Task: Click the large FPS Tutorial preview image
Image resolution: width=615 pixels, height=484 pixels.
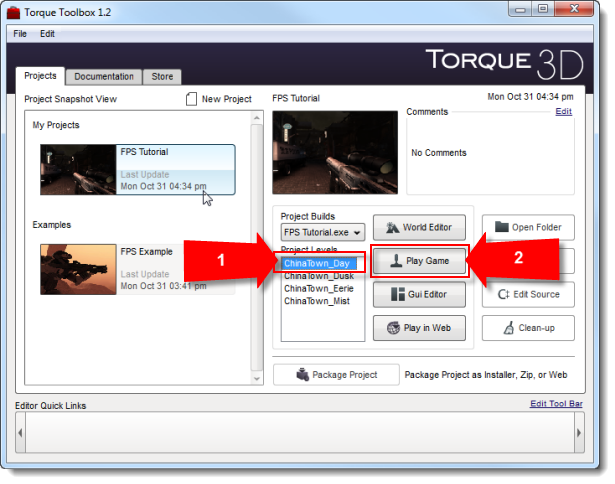Action: (335, 152)
